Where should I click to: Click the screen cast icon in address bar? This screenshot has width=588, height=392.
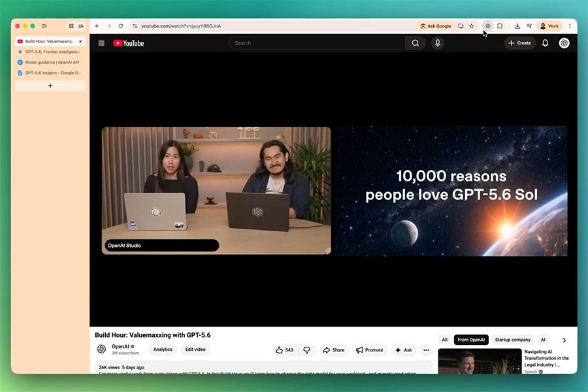[x=461, y=26]
